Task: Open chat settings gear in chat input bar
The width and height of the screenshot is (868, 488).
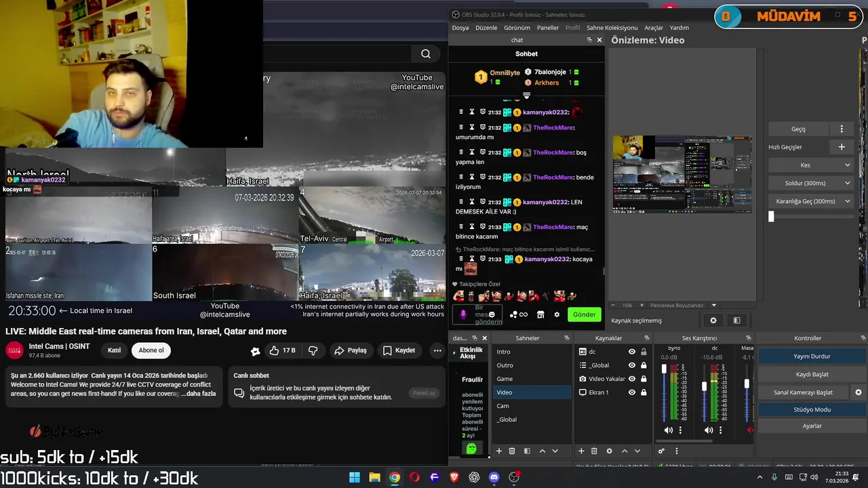Action: click(x=557, y=314)
